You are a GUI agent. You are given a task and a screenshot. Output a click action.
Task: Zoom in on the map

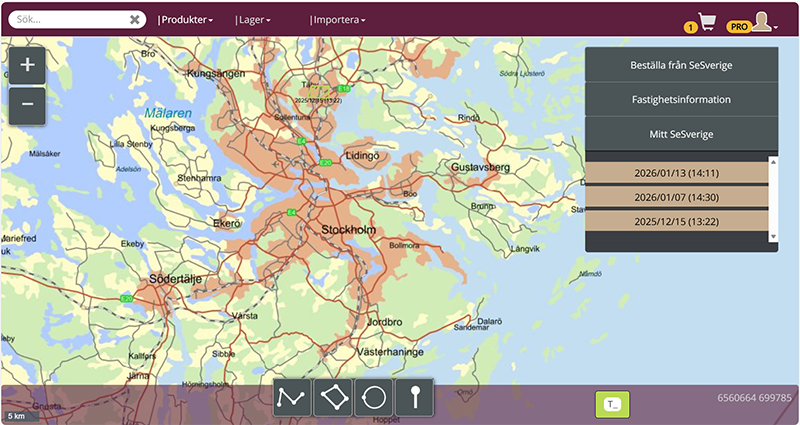tap(27, 65)
